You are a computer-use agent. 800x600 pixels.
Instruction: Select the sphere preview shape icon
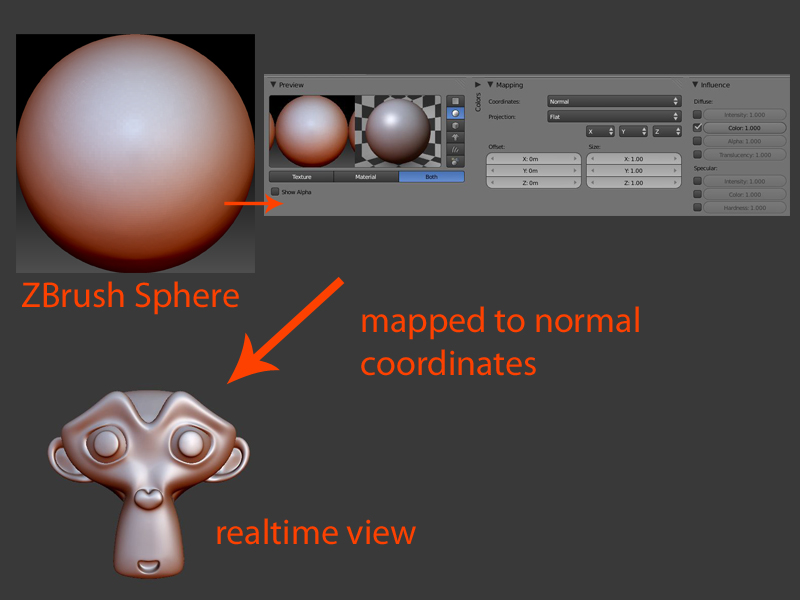click(455, 113)
